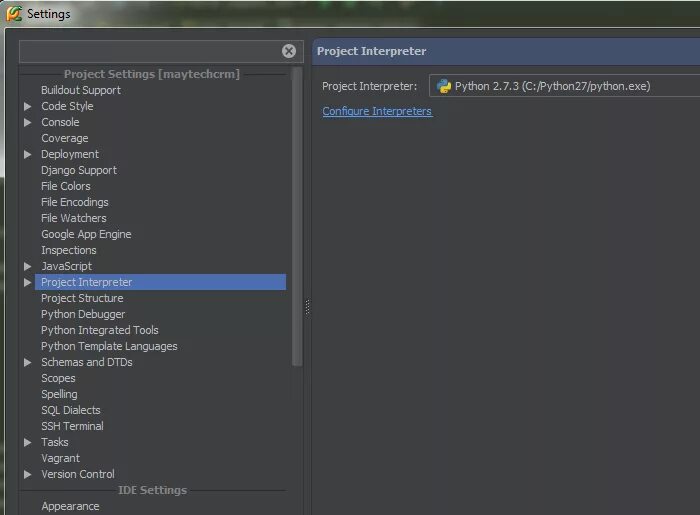Image resolution: width=700 pixels, height=515 pixels.
Task: Open Scopes settings
Action: pyautogui.click(x=58, y=378)
